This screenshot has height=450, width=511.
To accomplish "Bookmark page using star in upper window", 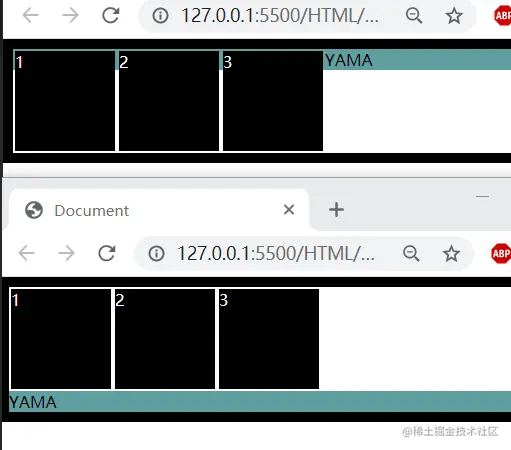I will (x=454, y=16).
